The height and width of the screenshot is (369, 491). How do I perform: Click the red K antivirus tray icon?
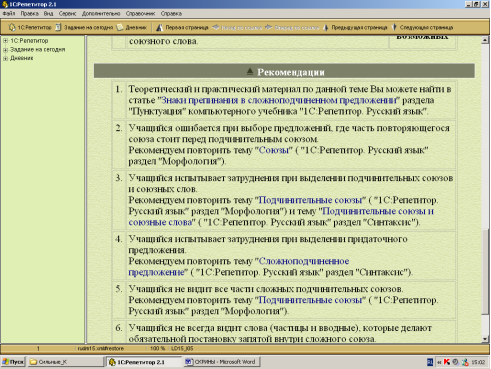[x=447, y=362]
